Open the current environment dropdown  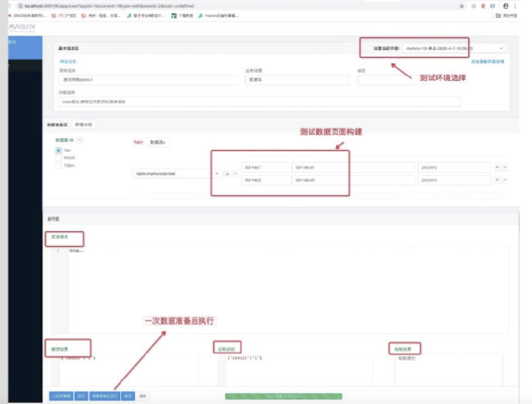point(454,49)
